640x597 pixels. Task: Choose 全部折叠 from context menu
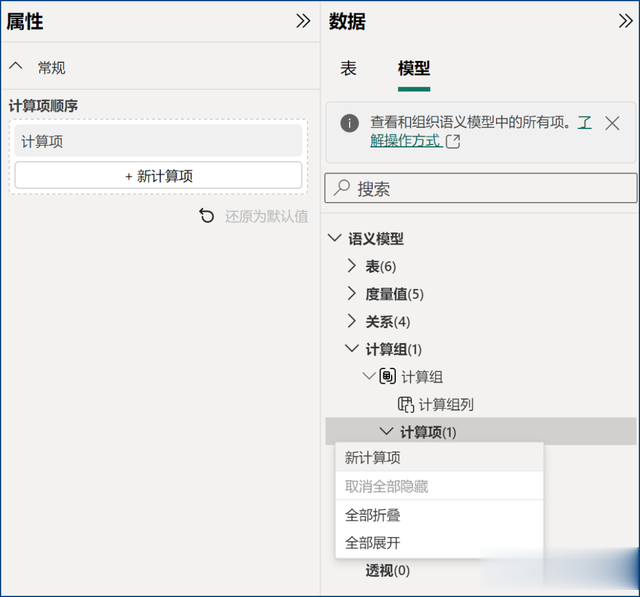tap(439, 515)
